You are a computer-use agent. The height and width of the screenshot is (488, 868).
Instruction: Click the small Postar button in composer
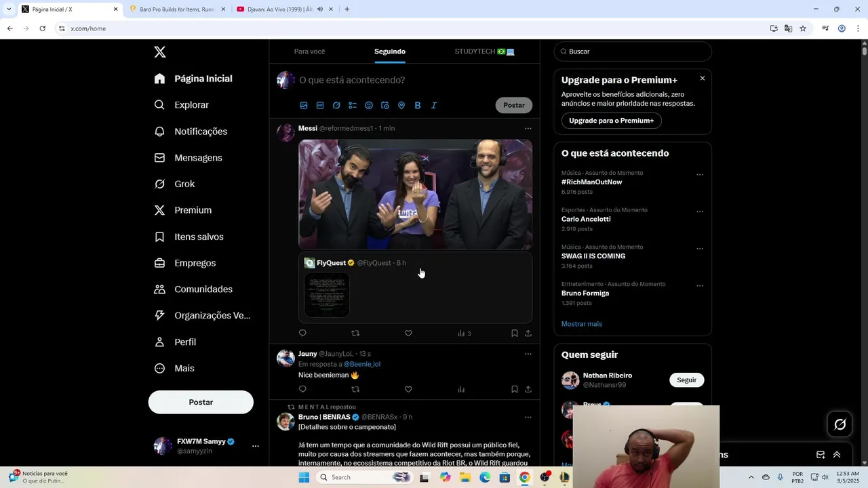[514, 105]
